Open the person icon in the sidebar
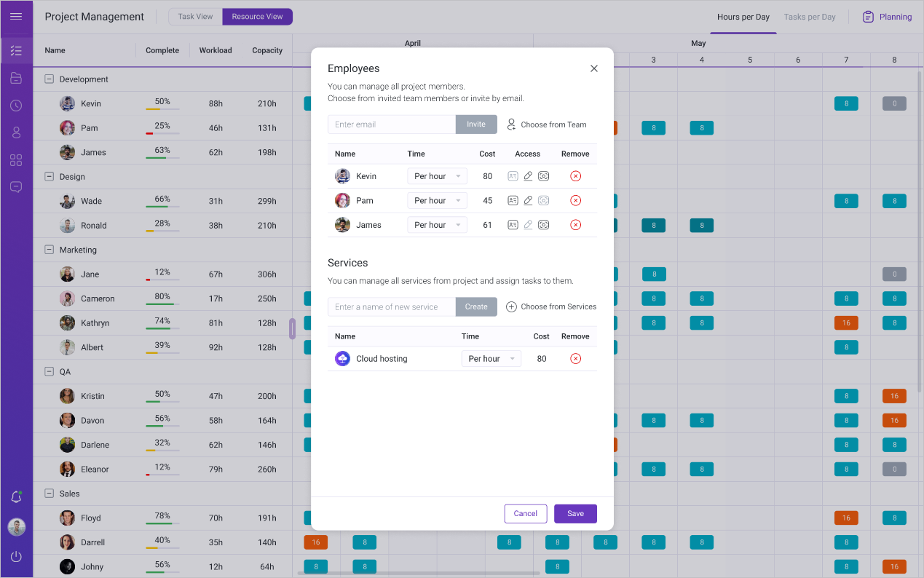Viewport: 924px width, 578px height. [16, 132]
